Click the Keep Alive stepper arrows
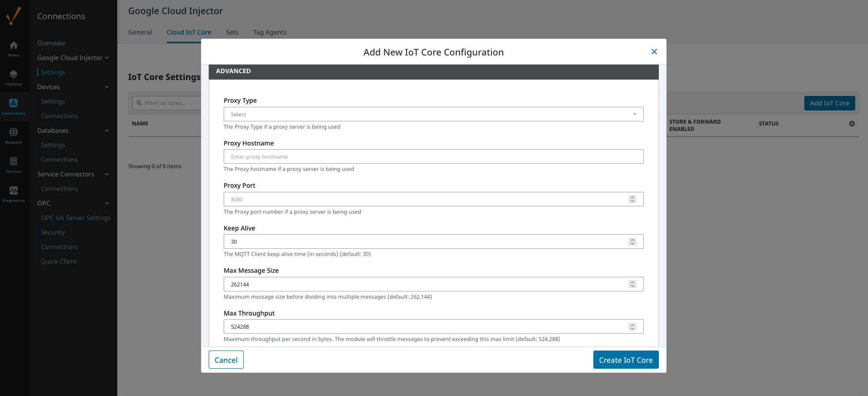 (x=632, y=242)
